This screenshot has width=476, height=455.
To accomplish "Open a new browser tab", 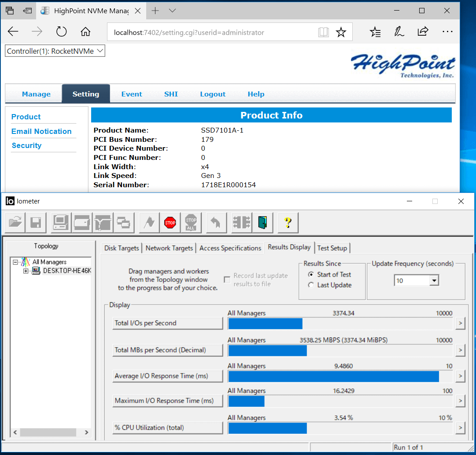I will pyautogui.click(x=155, y=11).
